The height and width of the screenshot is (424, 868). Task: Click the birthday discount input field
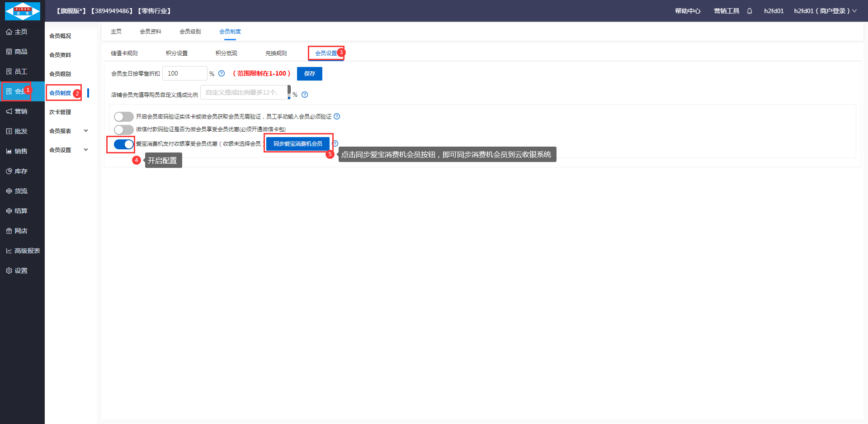pos(185,73)
